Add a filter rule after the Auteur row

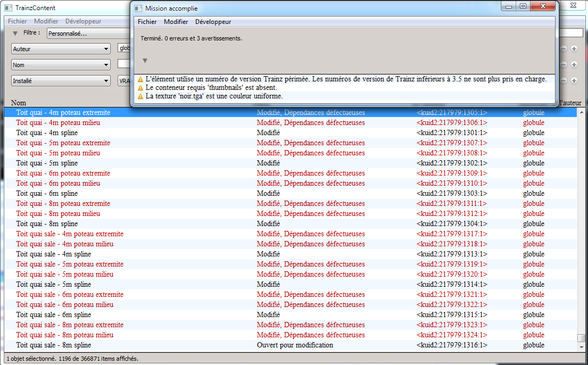[574, 49]
